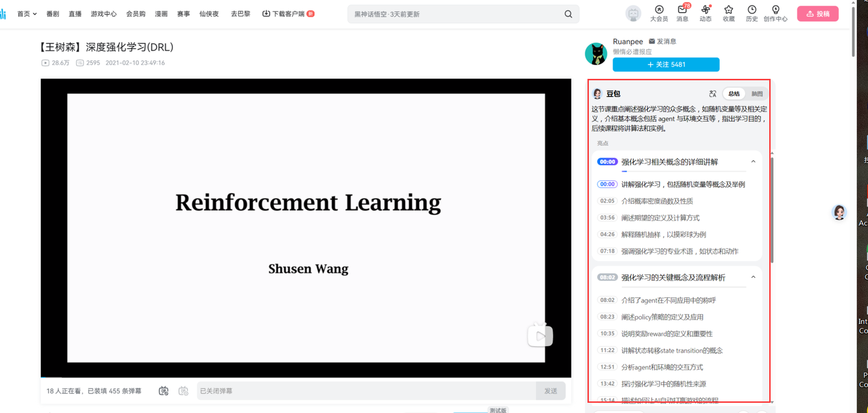Jump to 00:00 讲解强化学习 item
868x413 pixels.
click(x=671, y=184)
